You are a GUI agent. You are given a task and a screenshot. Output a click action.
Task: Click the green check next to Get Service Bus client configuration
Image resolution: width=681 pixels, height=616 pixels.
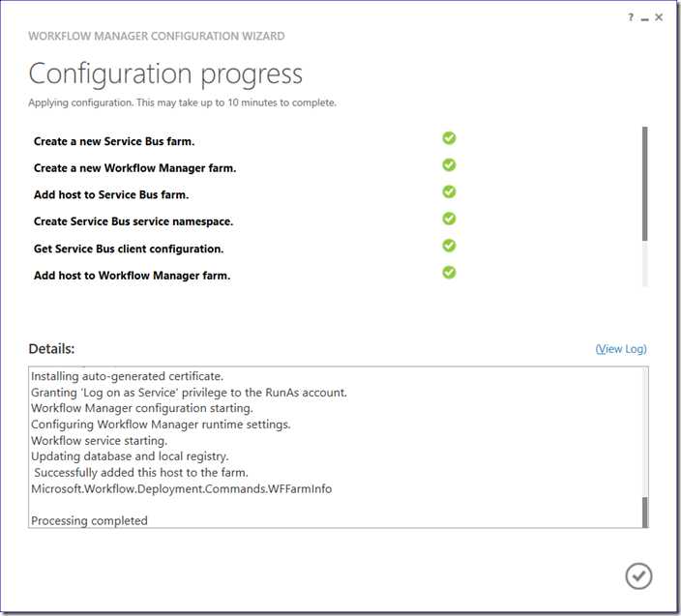449,246
